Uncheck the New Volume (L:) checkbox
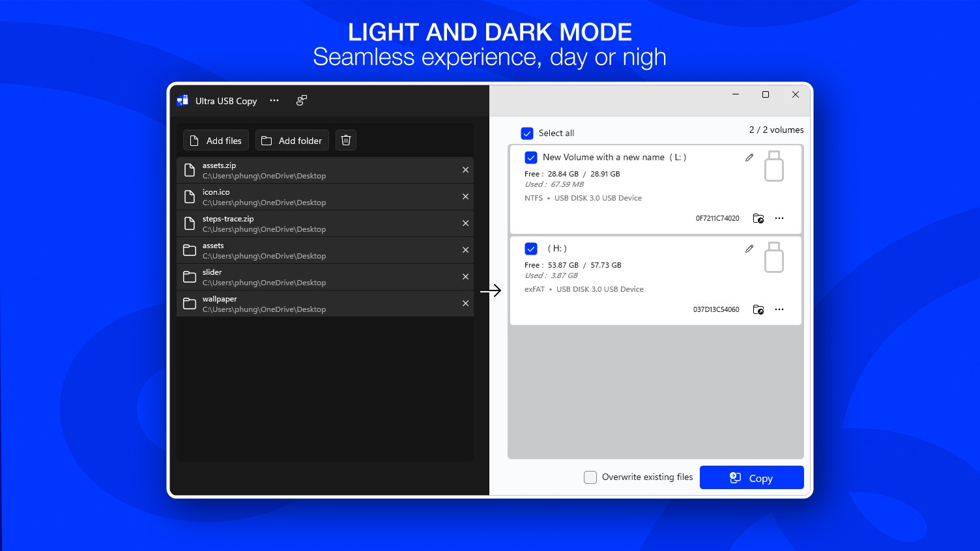The image size is (980, 551). 531,158
